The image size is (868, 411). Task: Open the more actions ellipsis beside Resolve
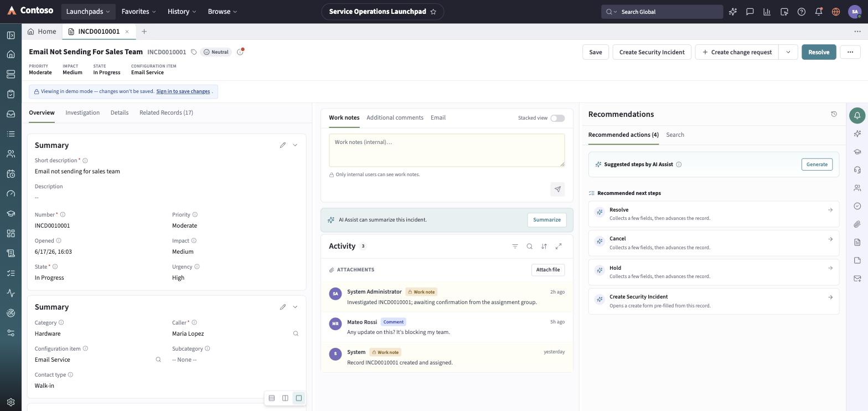pos(850,52)
